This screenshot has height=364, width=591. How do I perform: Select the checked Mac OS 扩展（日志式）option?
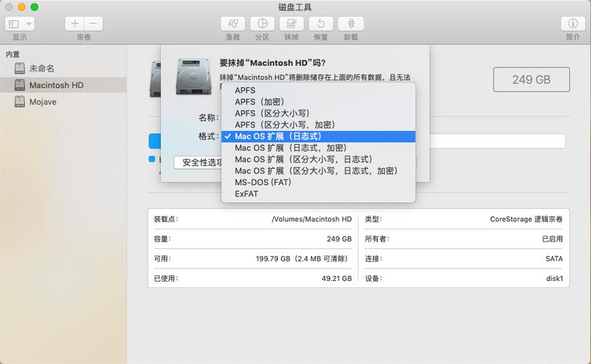278,136
